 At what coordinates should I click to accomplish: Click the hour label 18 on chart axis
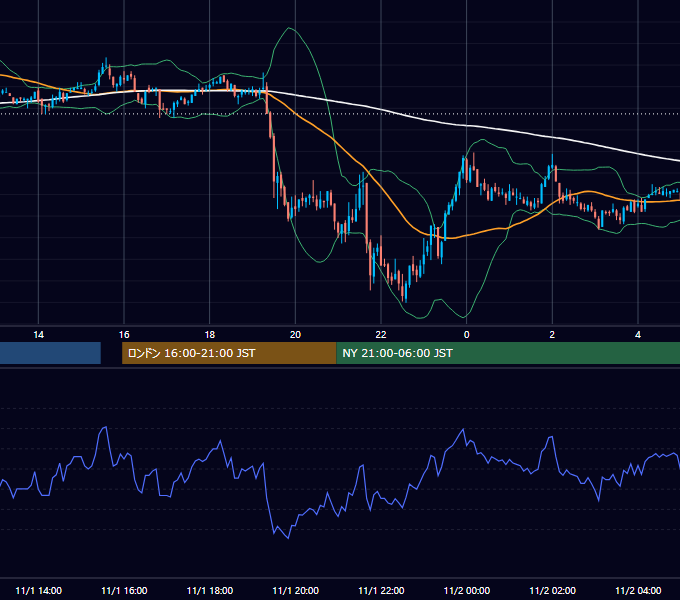209,335
